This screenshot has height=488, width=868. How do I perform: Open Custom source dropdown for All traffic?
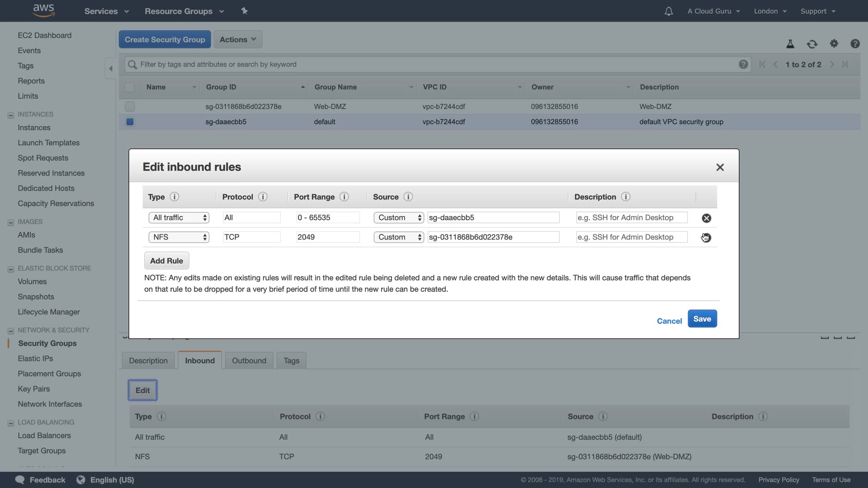(x=398, y=218)
